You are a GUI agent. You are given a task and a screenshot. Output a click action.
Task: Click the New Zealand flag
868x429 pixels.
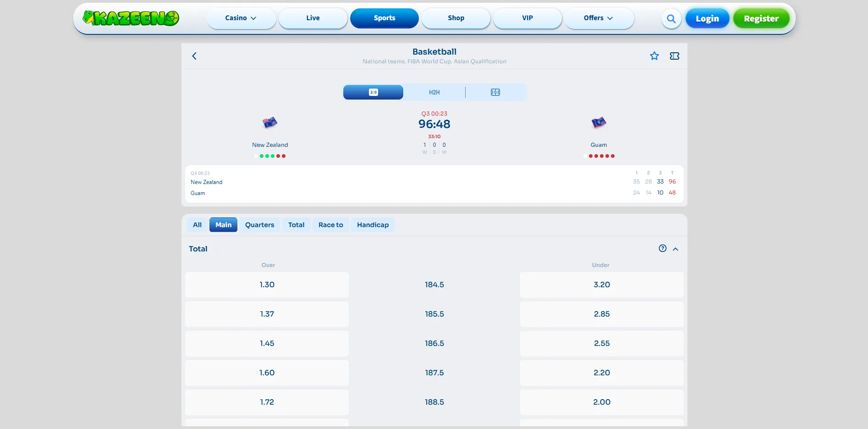click(x=270, y=123)
